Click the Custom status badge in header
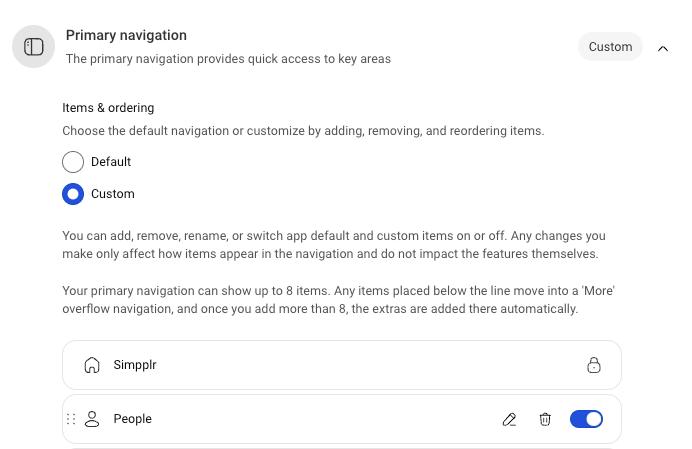 click(x=610, y=47)
